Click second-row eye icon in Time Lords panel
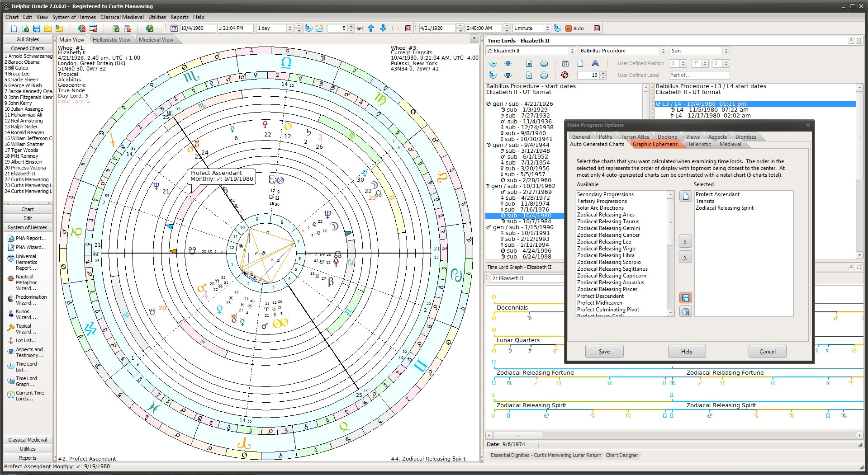868x475 pixels. click(508, 75)
